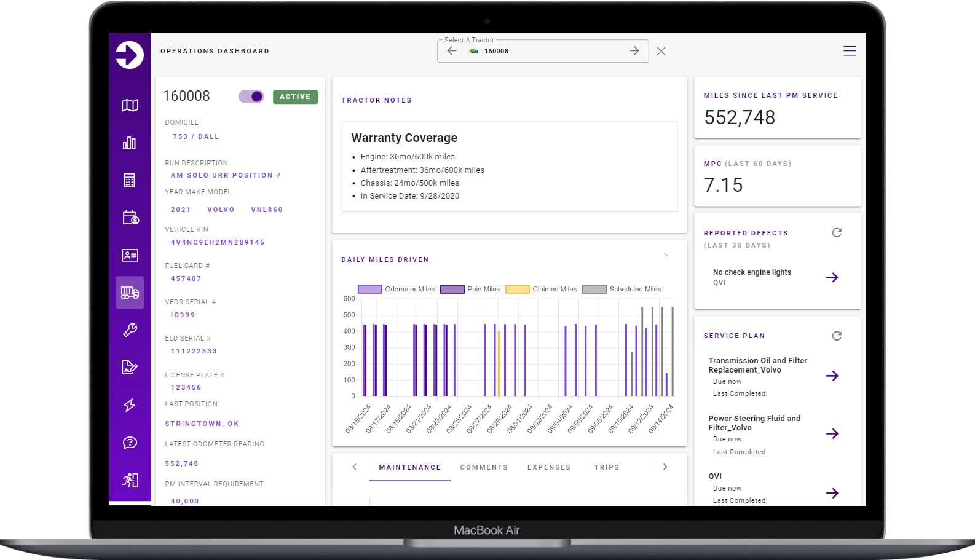Go to next tractor in selector
The width and height of the screenshot is (975, 560).
634,51
